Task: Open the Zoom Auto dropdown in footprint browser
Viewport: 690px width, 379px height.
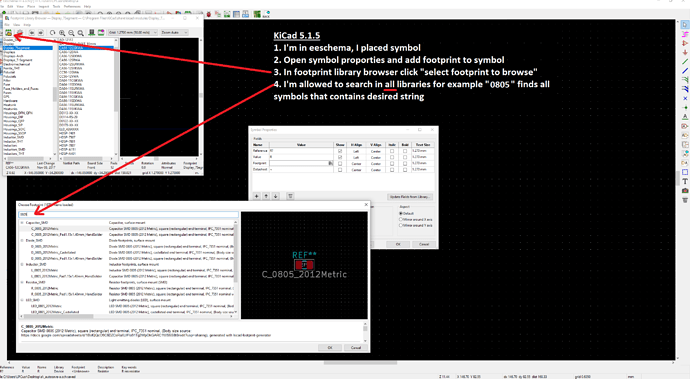Action: (x=174, y=33)
